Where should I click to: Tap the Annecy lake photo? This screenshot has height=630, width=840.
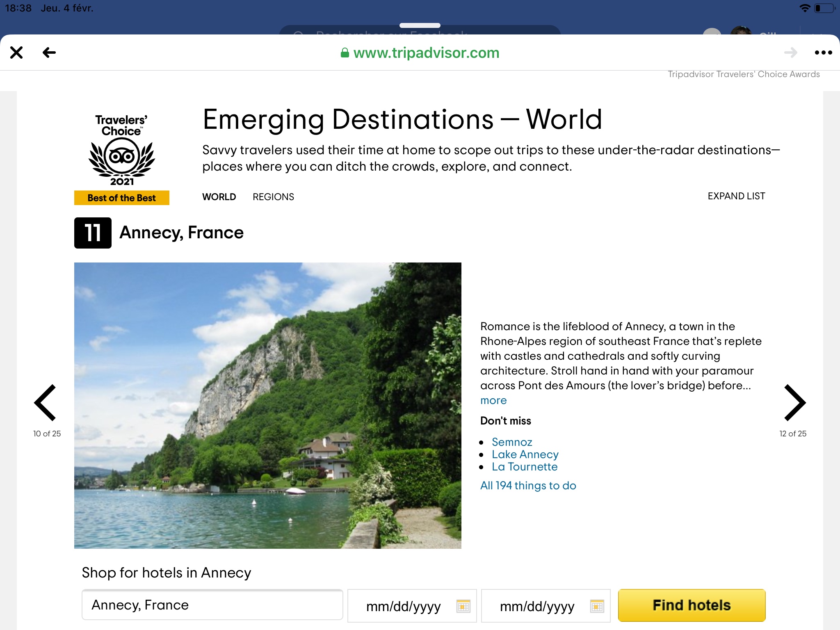click(x=267, y=405)
